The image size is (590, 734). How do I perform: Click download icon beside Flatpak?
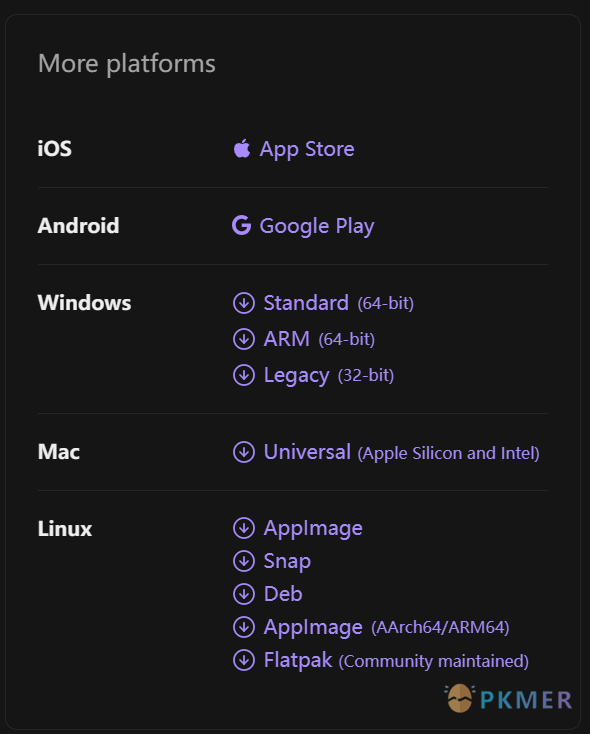[x=244, y=661]
